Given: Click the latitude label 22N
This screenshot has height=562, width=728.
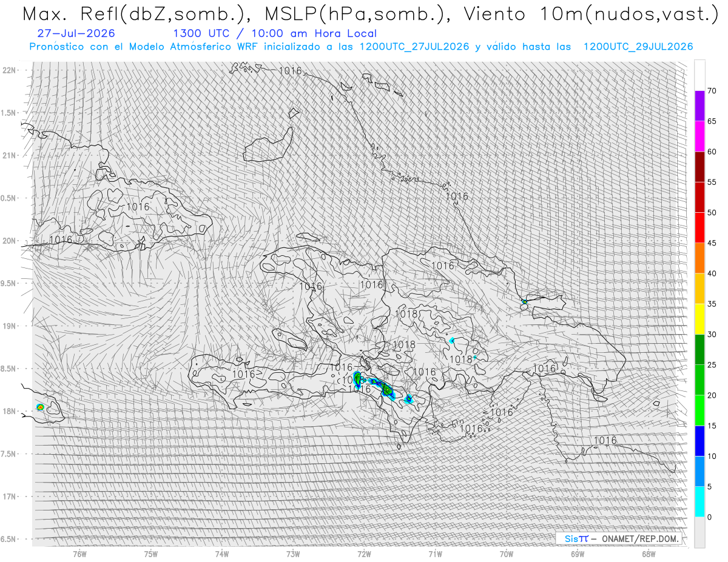Looking at the screenshot, I should (x=9, y=70).
